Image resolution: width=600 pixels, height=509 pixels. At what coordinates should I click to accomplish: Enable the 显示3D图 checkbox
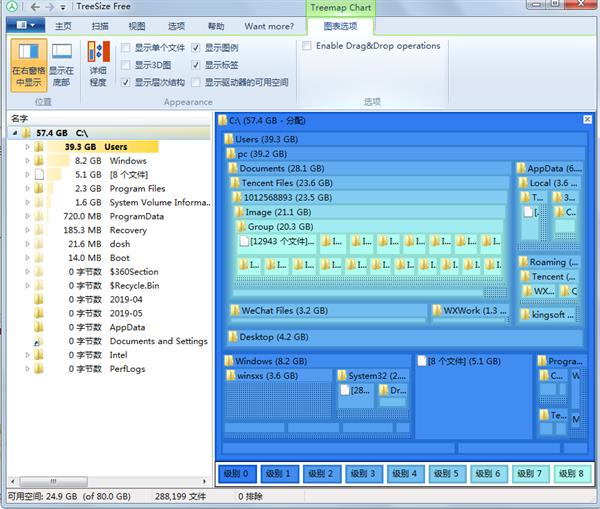point(126,65)
